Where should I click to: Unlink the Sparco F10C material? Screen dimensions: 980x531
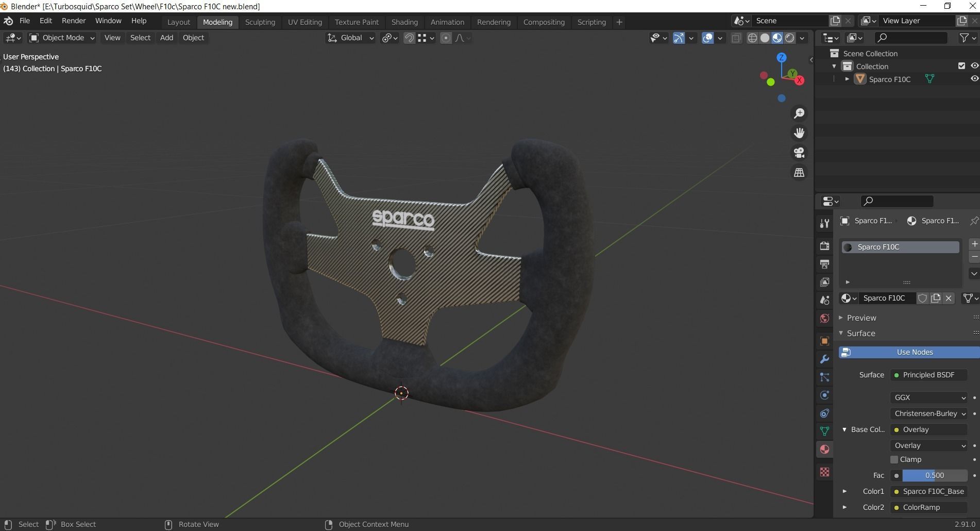tap(949, 298)
